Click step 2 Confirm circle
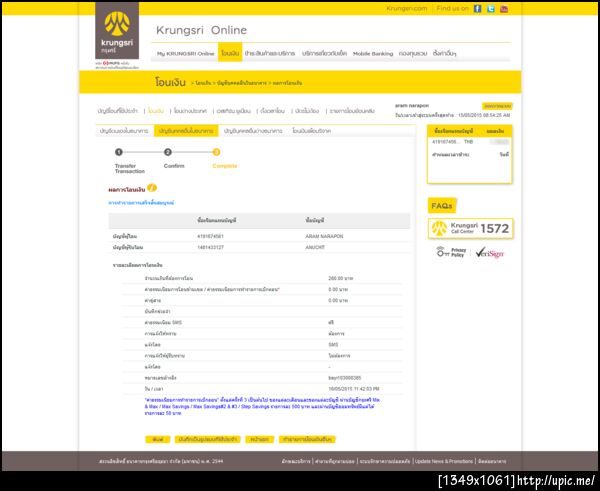 tap(168, 152)
